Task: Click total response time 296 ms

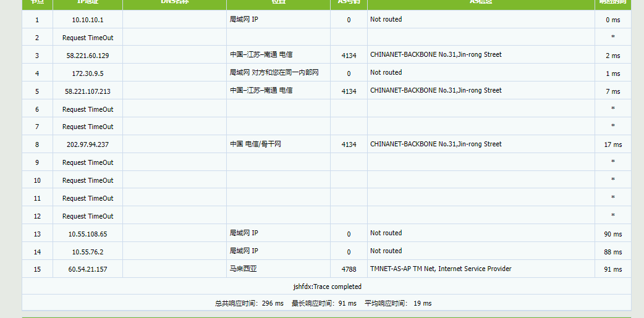Action: point(249,304)
